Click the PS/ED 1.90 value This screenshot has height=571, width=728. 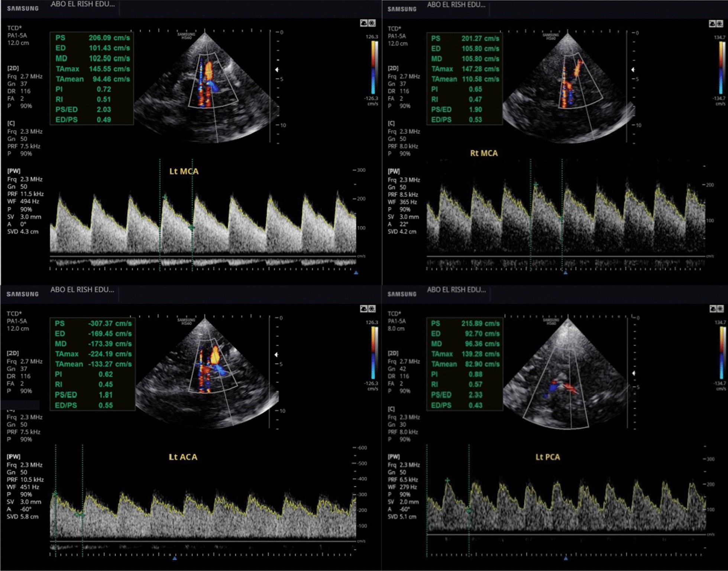pos(456,110)
